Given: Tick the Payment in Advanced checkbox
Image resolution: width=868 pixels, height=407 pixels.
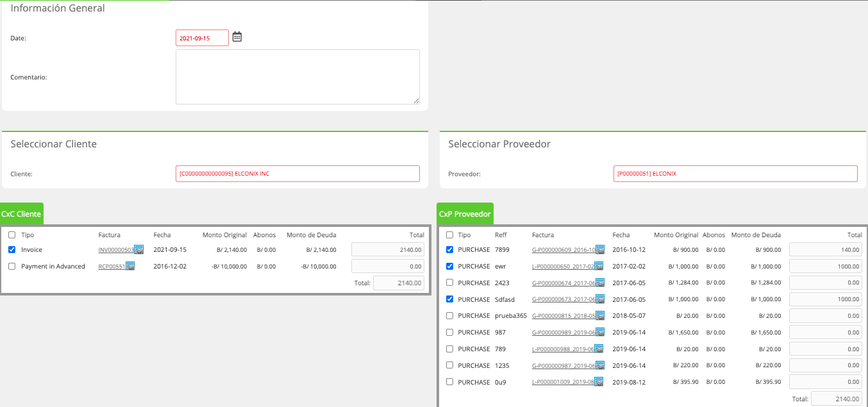Looking at the screenshot, I should 12,266.
